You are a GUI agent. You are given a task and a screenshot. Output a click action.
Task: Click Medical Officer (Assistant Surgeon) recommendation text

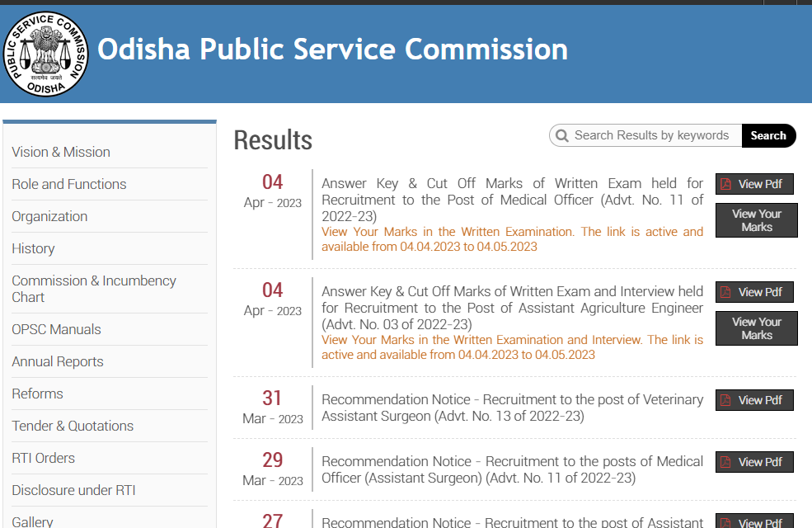coord(512,469)
